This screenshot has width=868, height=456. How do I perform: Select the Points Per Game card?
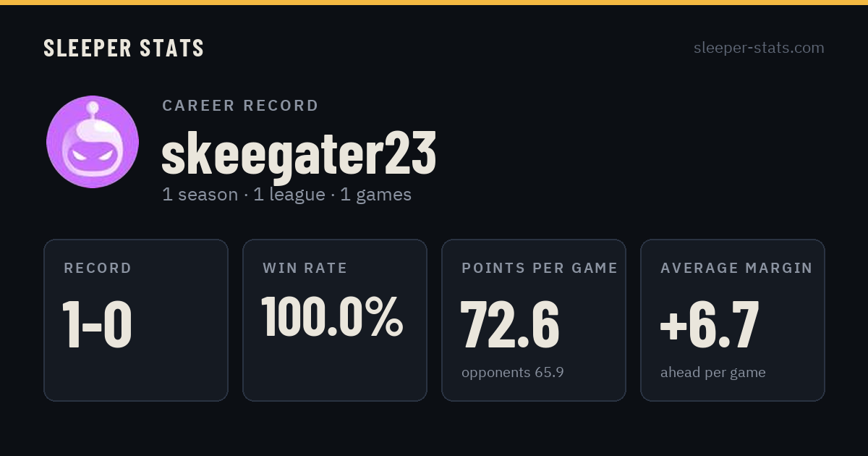(534, 320)
